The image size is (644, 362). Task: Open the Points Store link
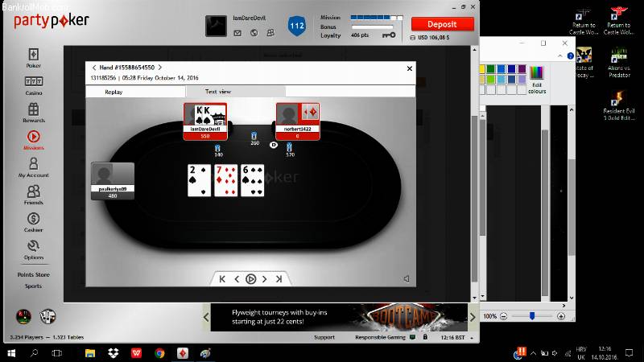click(34, 274)
